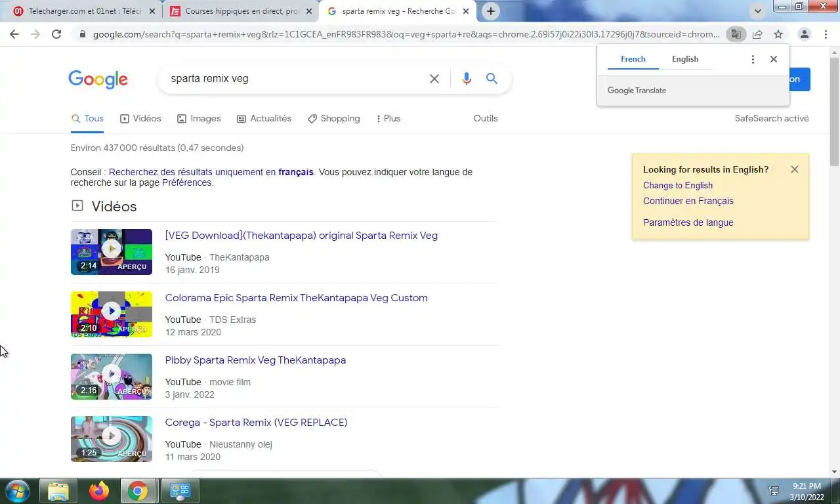
Task: Open the Windows Start button
Action: click(x=18, y=491)
